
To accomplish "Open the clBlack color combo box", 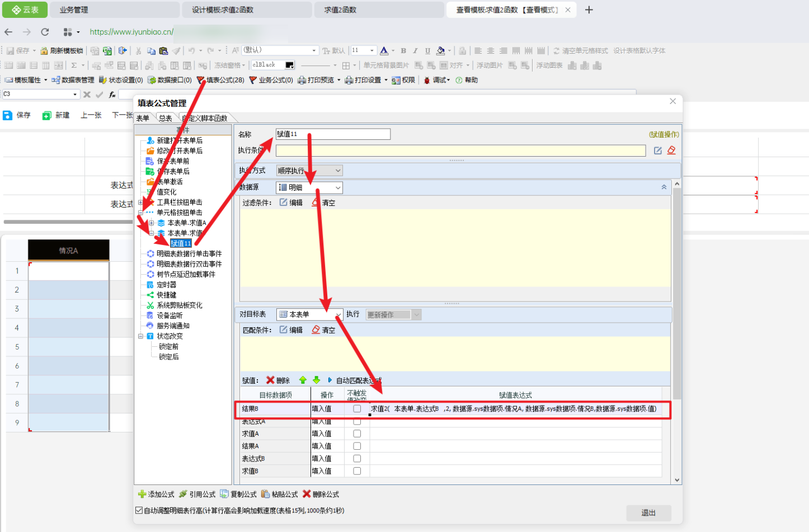I will [x=272, y=65].
